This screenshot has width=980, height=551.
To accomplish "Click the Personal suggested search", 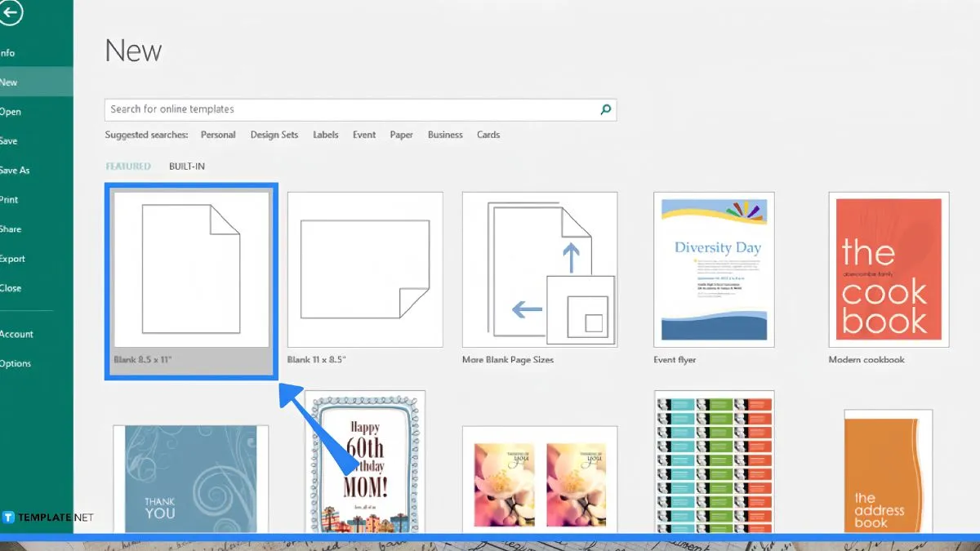I will [x=218, y=136].
